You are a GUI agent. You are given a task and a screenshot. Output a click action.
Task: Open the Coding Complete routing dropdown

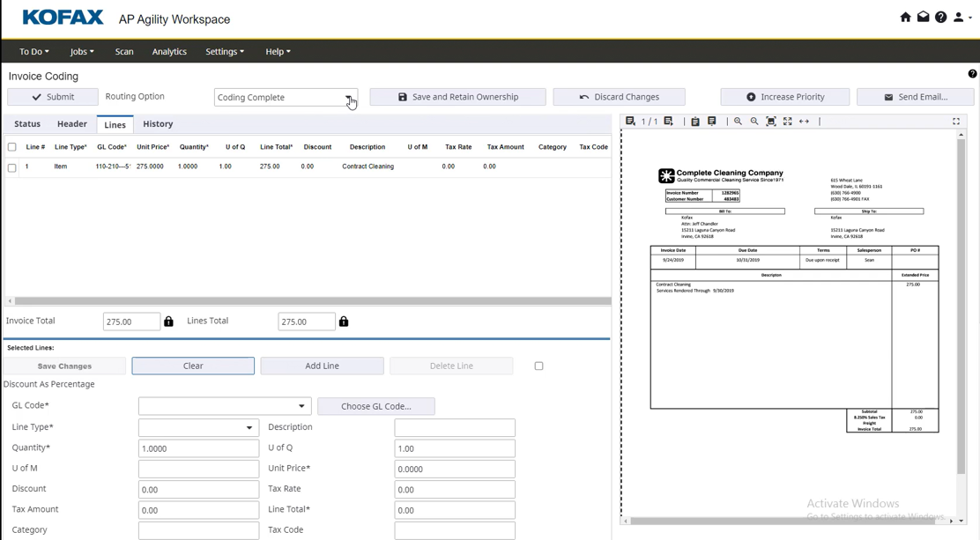[348, 98]
